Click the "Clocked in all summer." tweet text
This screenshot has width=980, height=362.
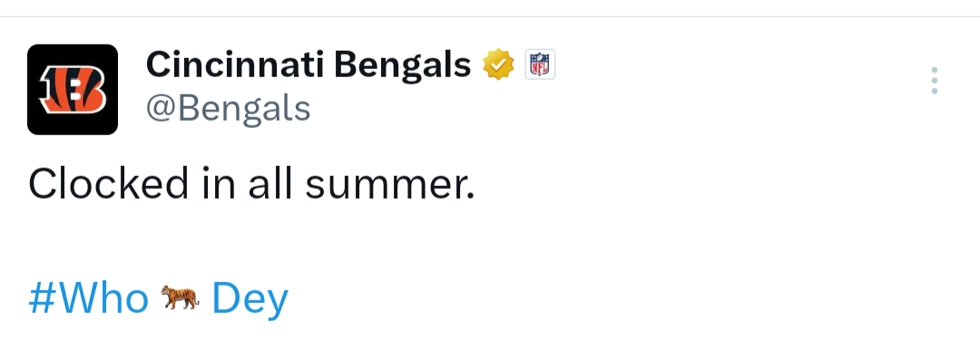pos(252,185)
